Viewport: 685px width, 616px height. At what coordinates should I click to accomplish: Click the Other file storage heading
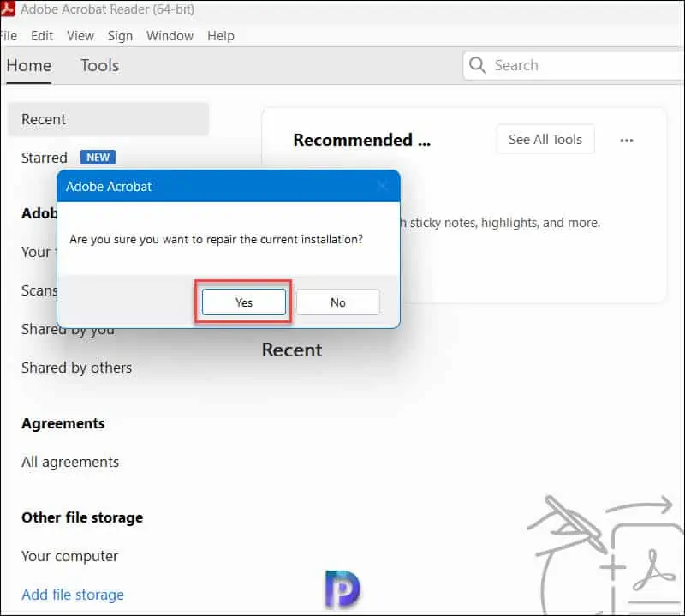coord(82,517)
